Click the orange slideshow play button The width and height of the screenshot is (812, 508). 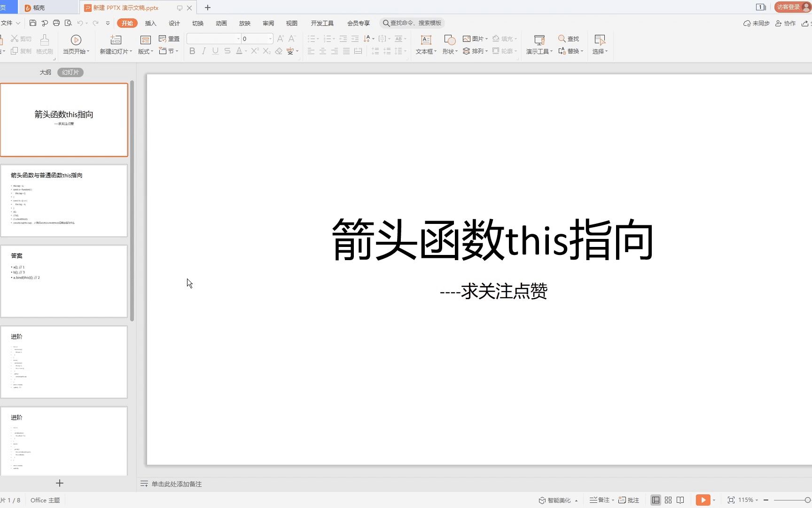pos(703,500)
